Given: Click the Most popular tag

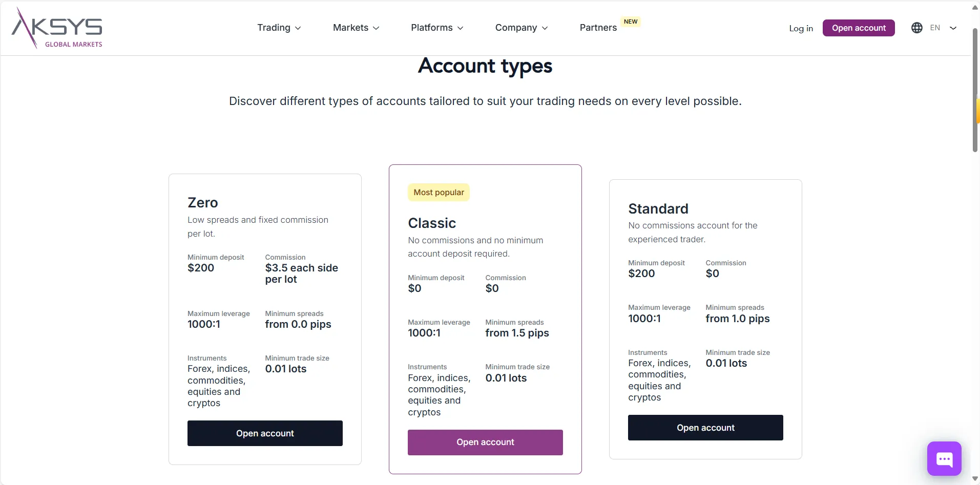Looking at the screenshot, I should [x=439, y=193].
